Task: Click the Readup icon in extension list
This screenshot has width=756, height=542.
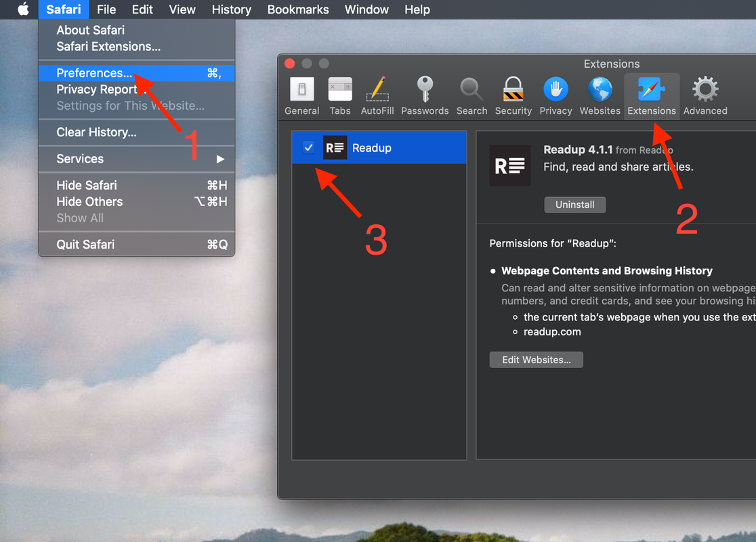Action: pyautogui.click(x=335, y=148)
